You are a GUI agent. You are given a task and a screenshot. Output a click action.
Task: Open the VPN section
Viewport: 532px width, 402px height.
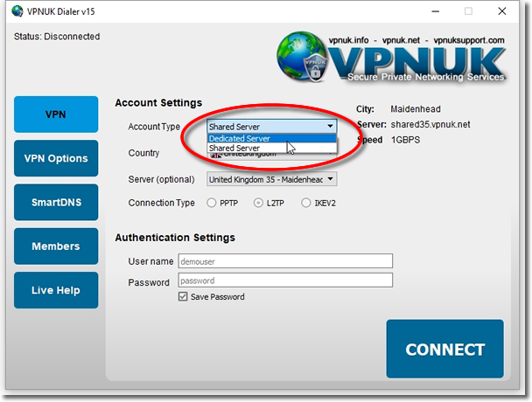tap(56, 114)
